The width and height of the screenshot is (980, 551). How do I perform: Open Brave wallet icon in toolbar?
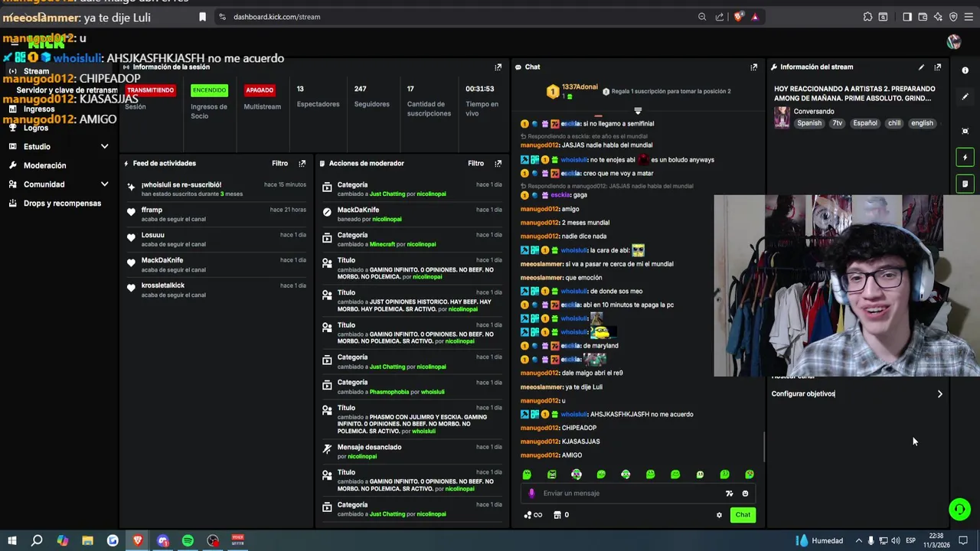923,17
